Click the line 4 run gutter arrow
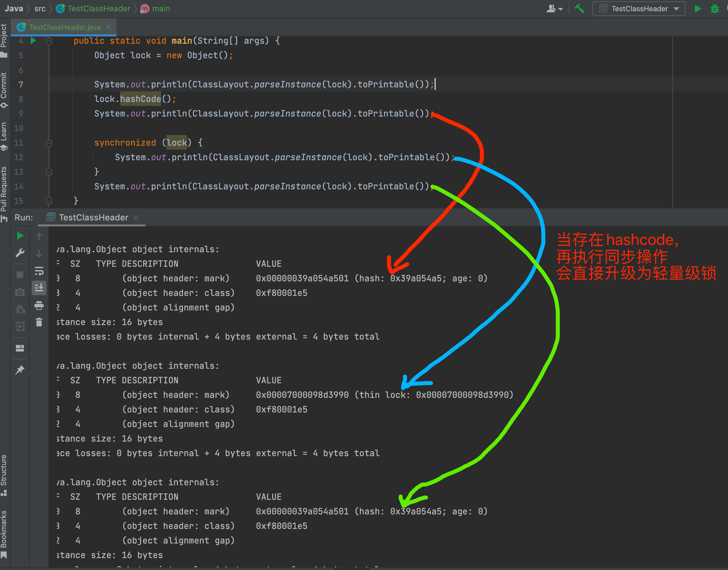 (x=33, y=41)
